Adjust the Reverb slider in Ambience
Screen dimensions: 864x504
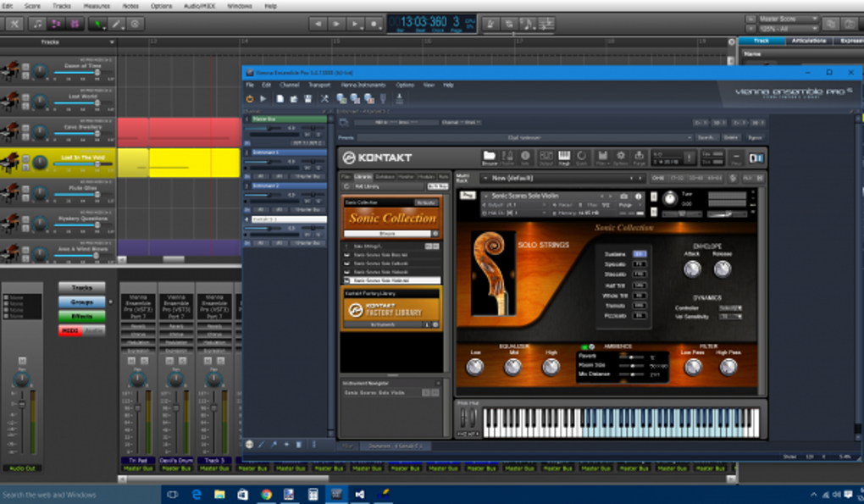coord(632,357)
